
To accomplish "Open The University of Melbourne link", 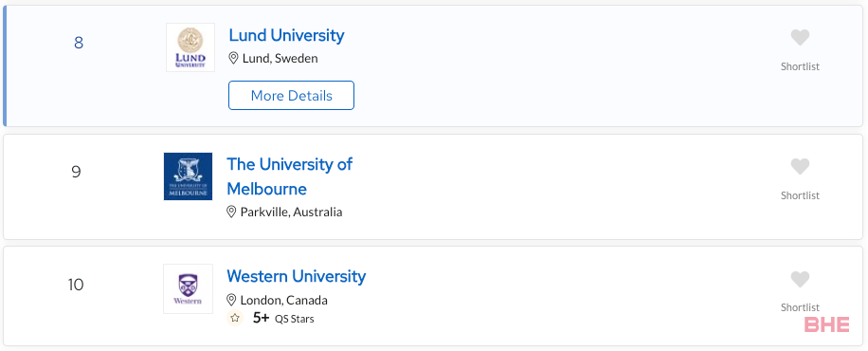I will click(x=290, y=176).
